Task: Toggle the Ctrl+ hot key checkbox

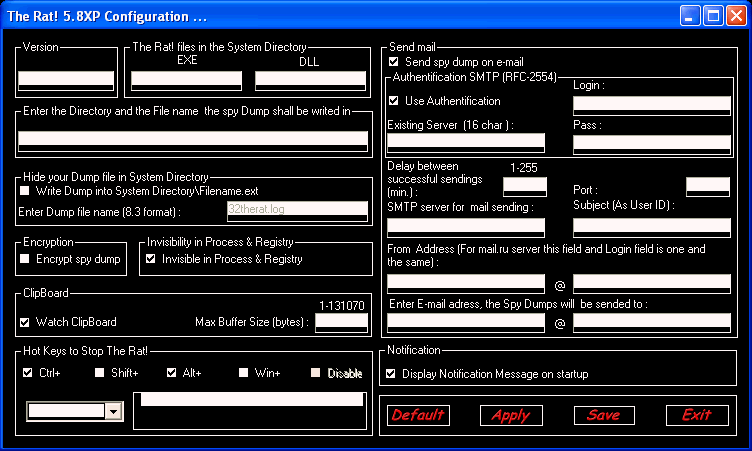Action: click(27, 373)
